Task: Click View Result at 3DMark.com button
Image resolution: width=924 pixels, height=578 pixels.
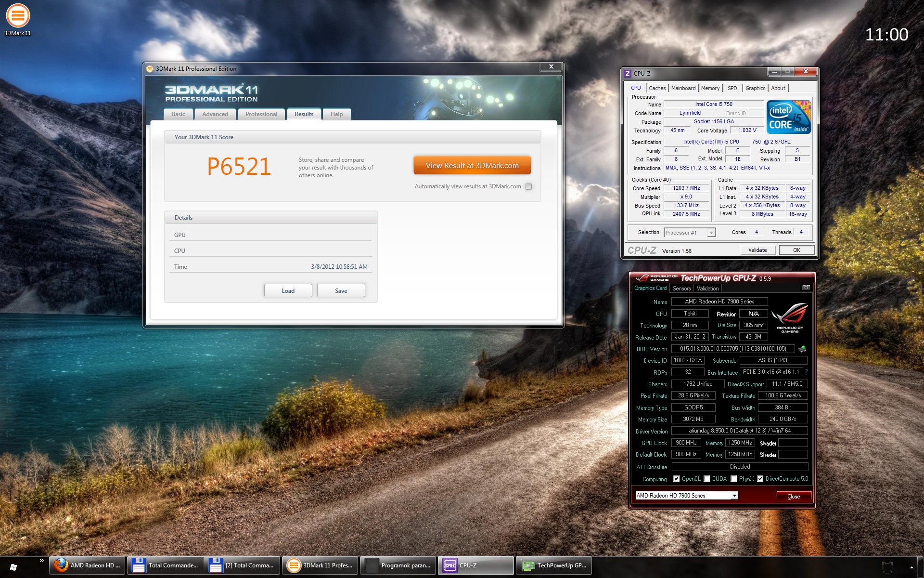Action: point(472,165)
